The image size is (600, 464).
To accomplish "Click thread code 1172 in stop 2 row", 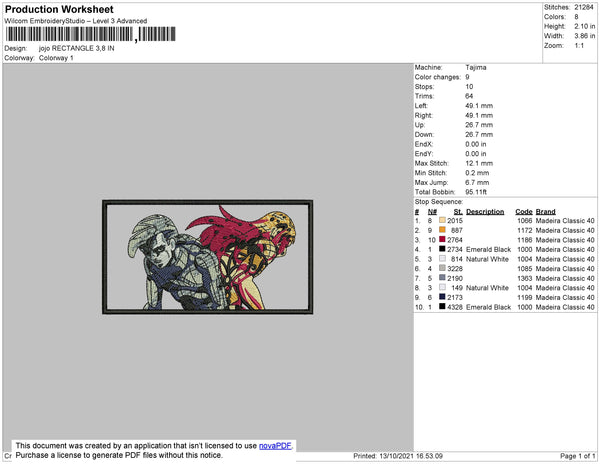I will (x=525, y=230).
